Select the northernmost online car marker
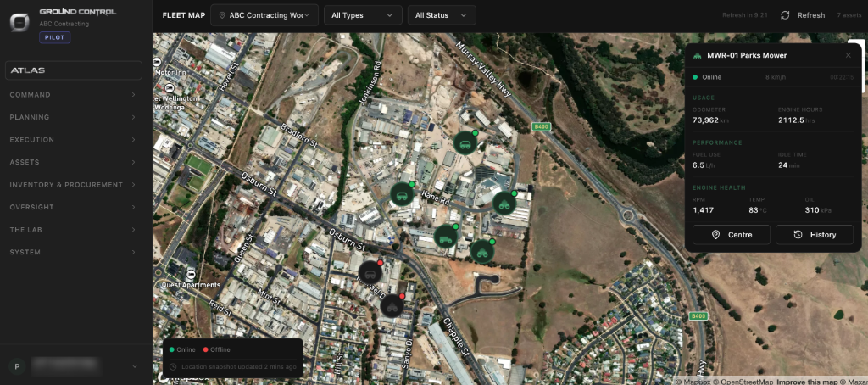Screen dimensions: 868x385 point(465,143)
